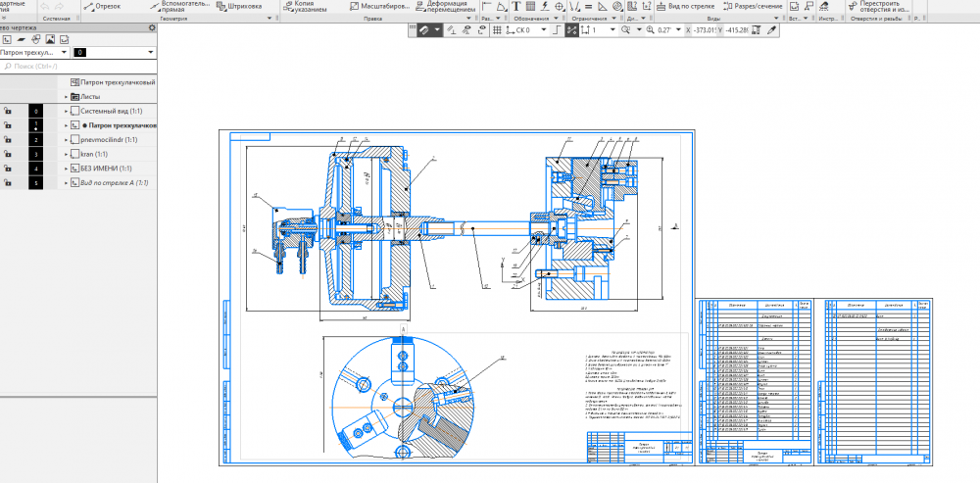Pick the text 'T' annotation tool
Viewport: 980px width, 483px height.
click(x=516, y=6)
